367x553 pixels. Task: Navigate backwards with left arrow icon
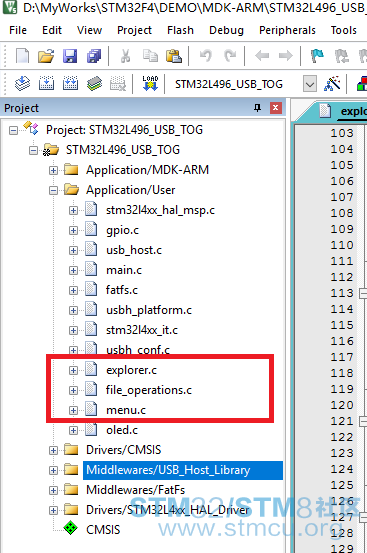tap(262, 56)
